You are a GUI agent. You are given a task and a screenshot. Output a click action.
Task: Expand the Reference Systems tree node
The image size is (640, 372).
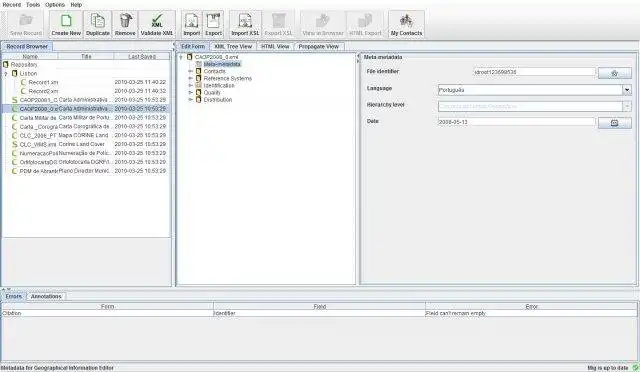tap(190, 78)
